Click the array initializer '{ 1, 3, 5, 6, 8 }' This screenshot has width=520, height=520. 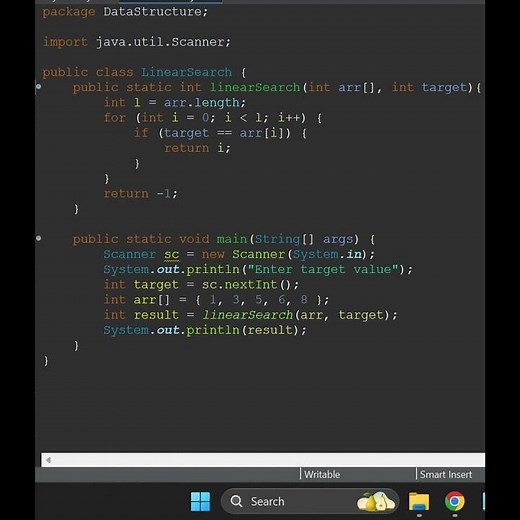[x=258, y=300]
